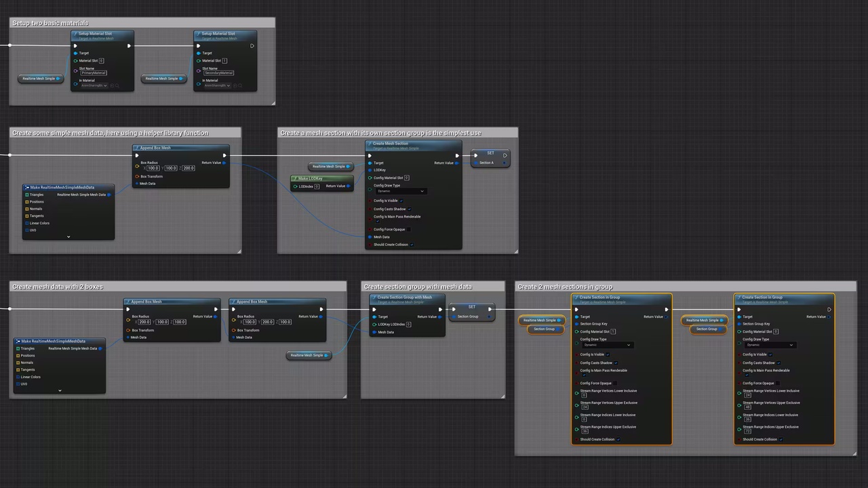Click Realtime Mesh Simple node beside Make LODKey
This screenshot has width=868, height=488.
330,166
